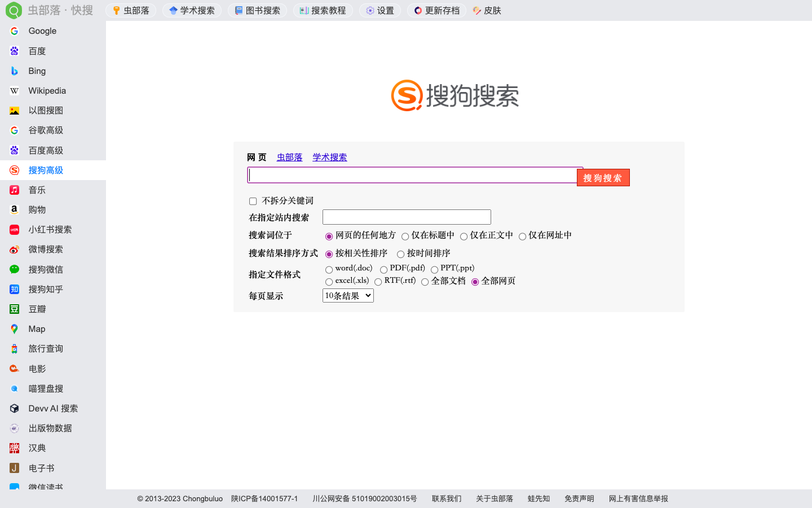This screenshot has width=812, height=508.
Task: Select 豆瓣 in the sidebar
Action: click(36, 309)
